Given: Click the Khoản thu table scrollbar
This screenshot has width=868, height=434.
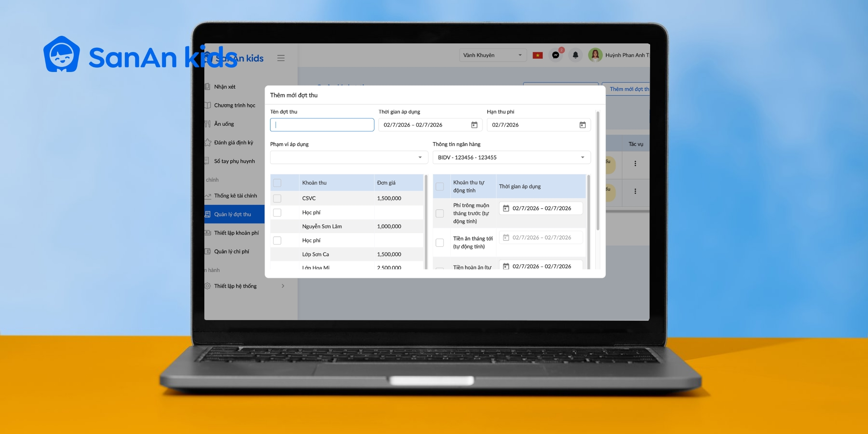Looking at the screenshot, I should (x=426, y=222).
